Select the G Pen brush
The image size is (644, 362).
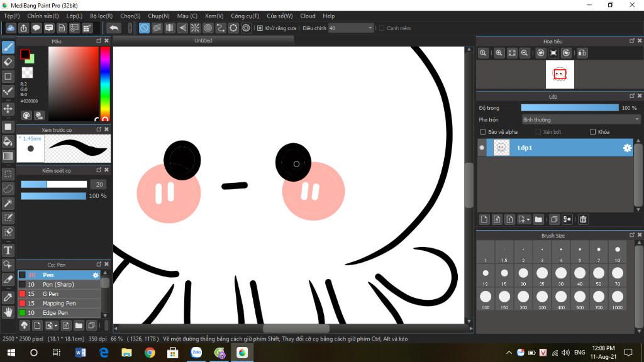pyautogui.click(x=50, y=294)
